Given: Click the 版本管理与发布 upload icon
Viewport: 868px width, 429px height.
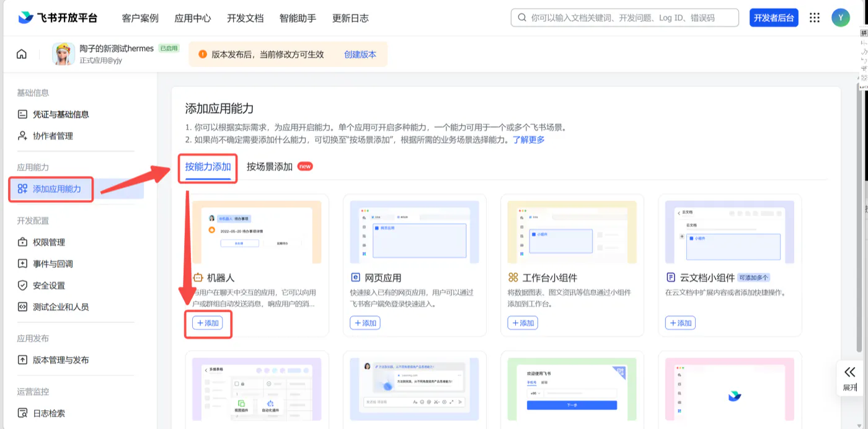Looking at the screenshot, I should 22,360.
